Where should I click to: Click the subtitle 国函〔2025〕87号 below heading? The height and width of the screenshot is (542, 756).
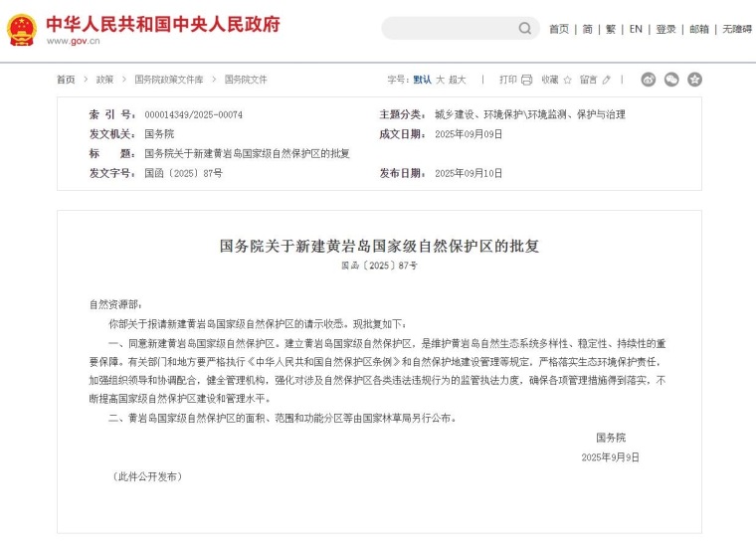(x=379, y=266)
